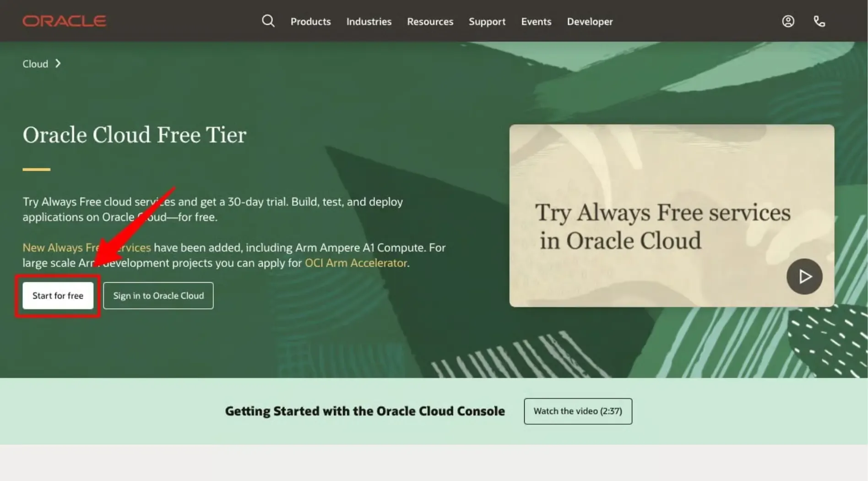The width and height of the screenshot is (868, 481).
Task: Open the Support menu
Action: pos(487,22)
